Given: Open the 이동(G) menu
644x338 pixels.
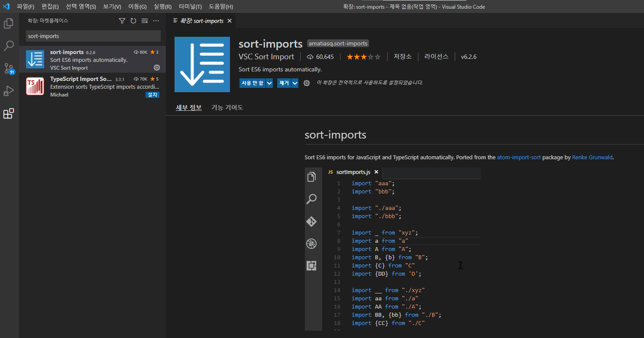Looking at the screenshot, I should tap(137, 6).
